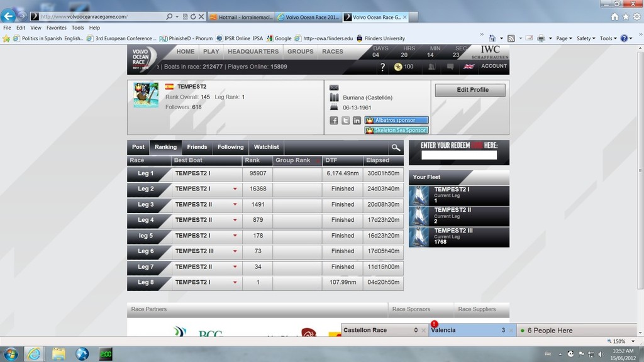
Task: Open the Castellon Race chat tab
Action: (x=385, y=331)
